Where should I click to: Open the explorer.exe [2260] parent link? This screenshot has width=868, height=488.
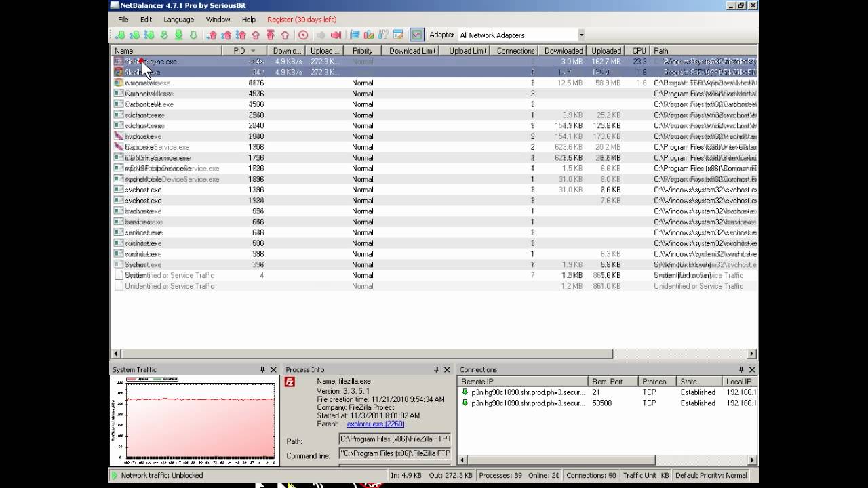pos(376,424)
